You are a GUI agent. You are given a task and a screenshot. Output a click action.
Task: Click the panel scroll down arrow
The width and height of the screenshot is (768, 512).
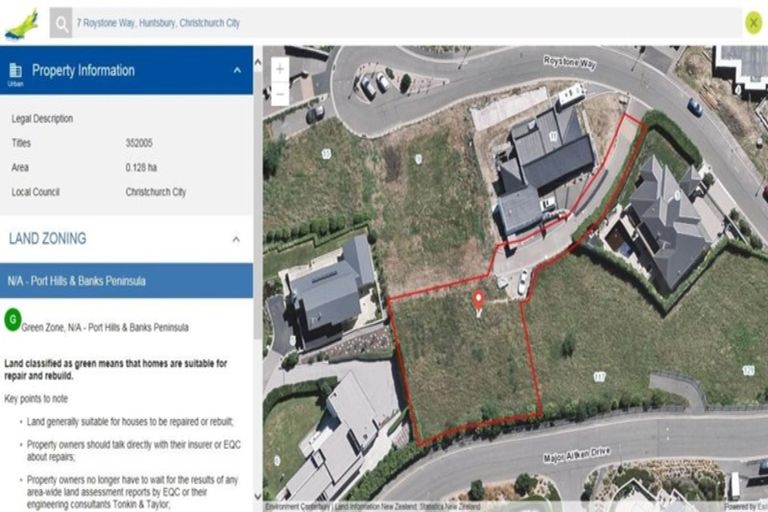click(x=258, y=497)
